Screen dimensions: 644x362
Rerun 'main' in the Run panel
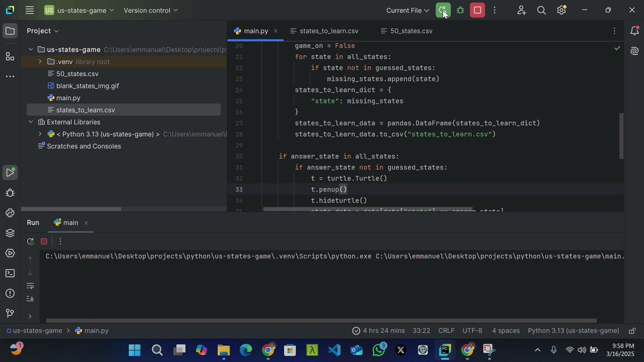coord(31,242)
